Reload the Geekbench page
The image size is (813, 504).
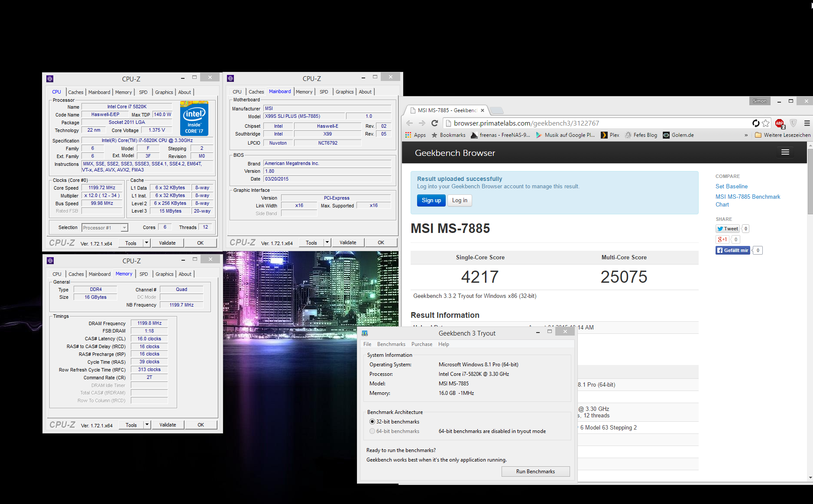tap(434, 123)
